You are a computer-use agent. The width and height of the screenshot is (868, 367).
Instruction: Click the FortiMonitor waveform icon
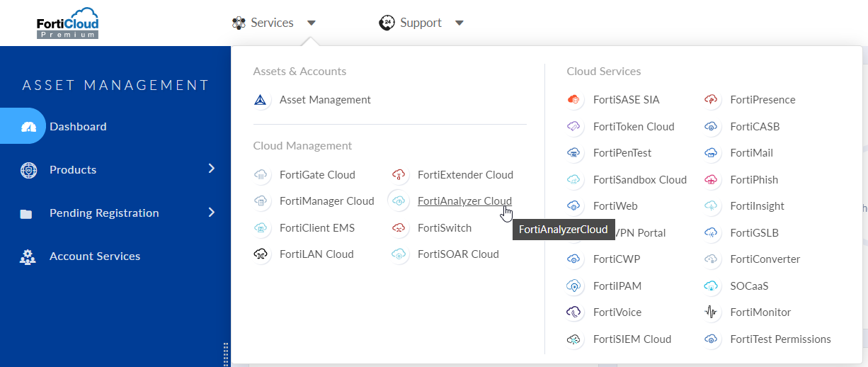(712, 312)
